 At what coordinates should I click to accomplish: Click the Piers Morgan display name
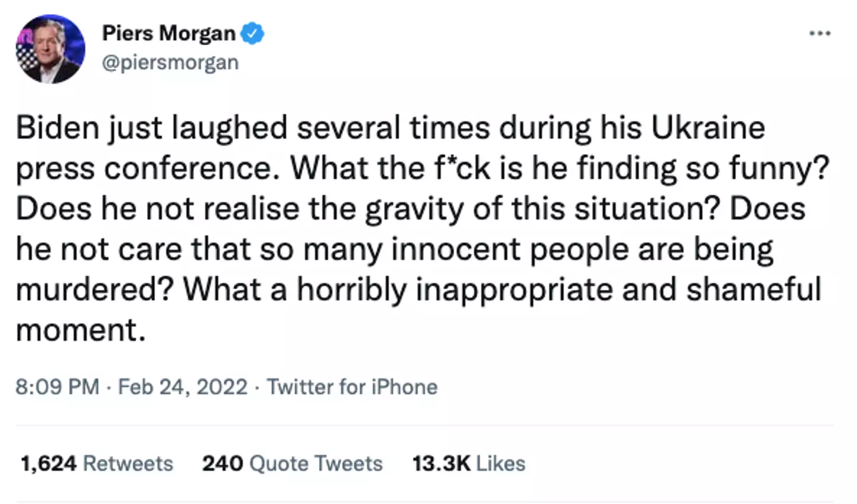point(168,33)
